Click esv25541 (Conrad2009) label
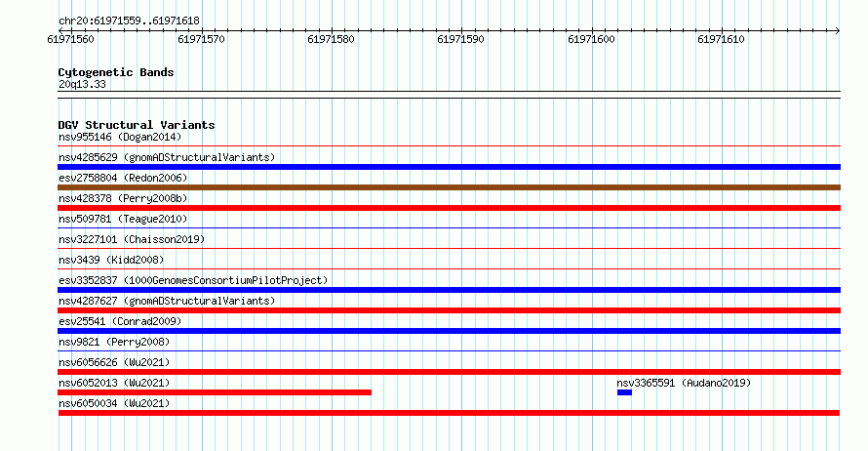Viewport: 868px width, 451px height. click(120, 321)
